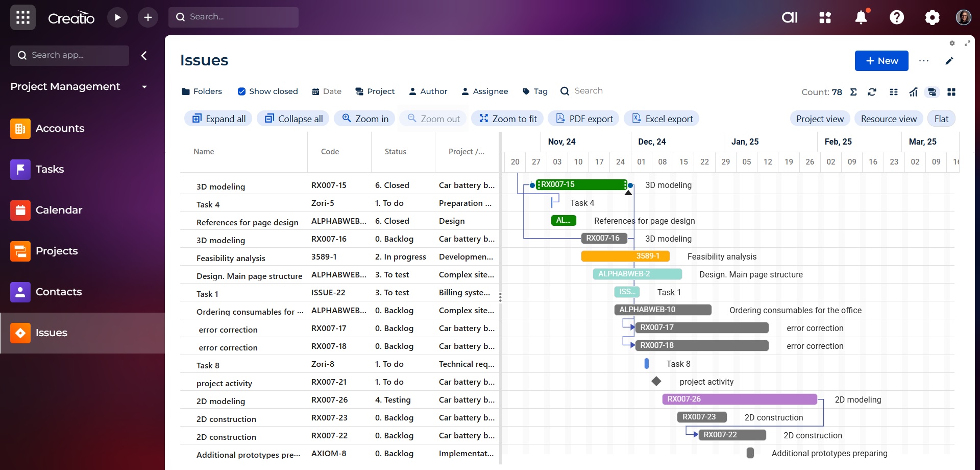Open the notifications bell icon
The height and width of the screenshot is (470, 980).
pyautogui.click(x=861, y=17)
